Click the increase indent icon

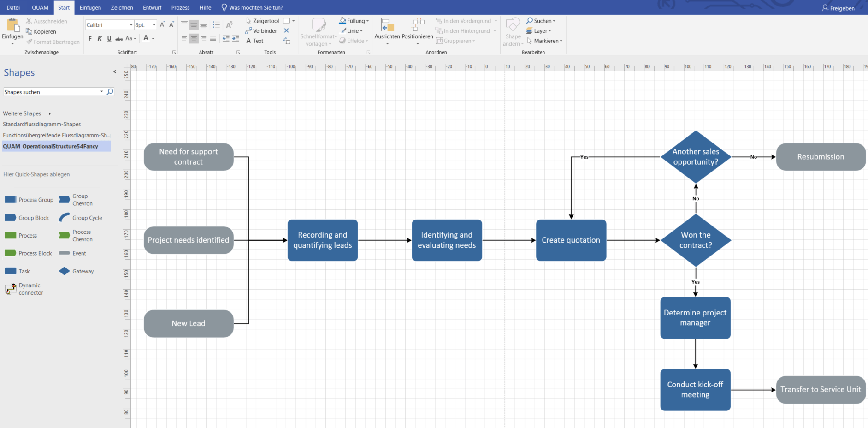click(x=236, y=39)
